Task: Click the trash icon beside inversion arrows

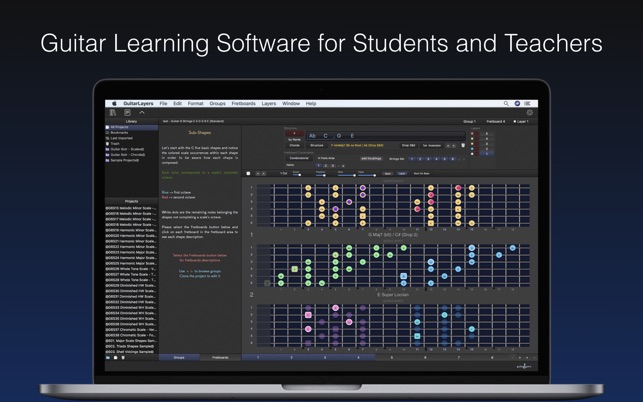Action: point(463,145)
